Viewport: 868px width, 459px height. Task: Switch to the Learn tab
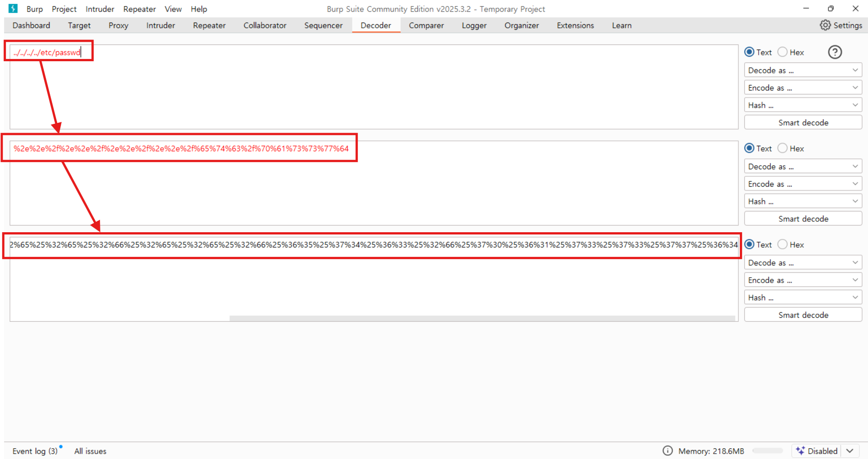tap(621, 26)
